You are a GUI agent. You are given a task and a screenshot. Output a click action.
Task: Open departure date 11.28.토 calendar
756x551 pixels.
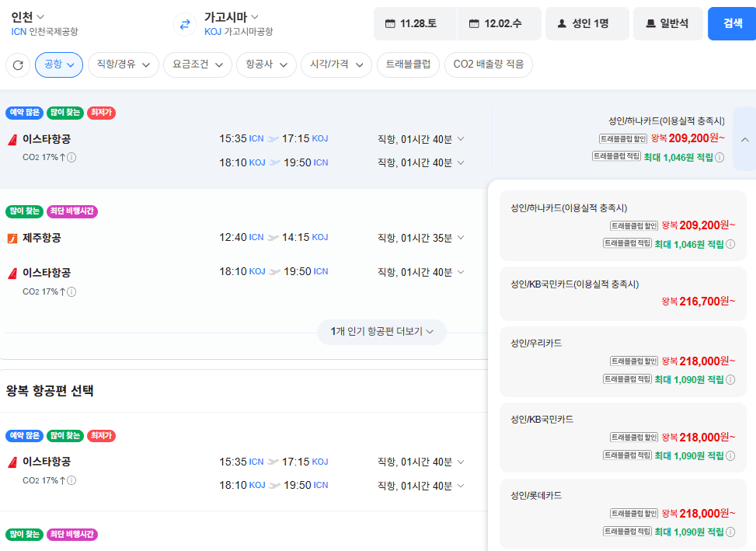tap(415, 23)
